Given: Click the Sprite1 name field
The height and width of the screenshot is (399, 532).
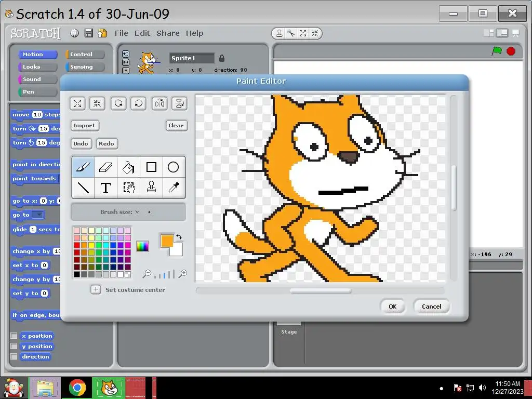Looking at the screenshot, I should point(192,58).
